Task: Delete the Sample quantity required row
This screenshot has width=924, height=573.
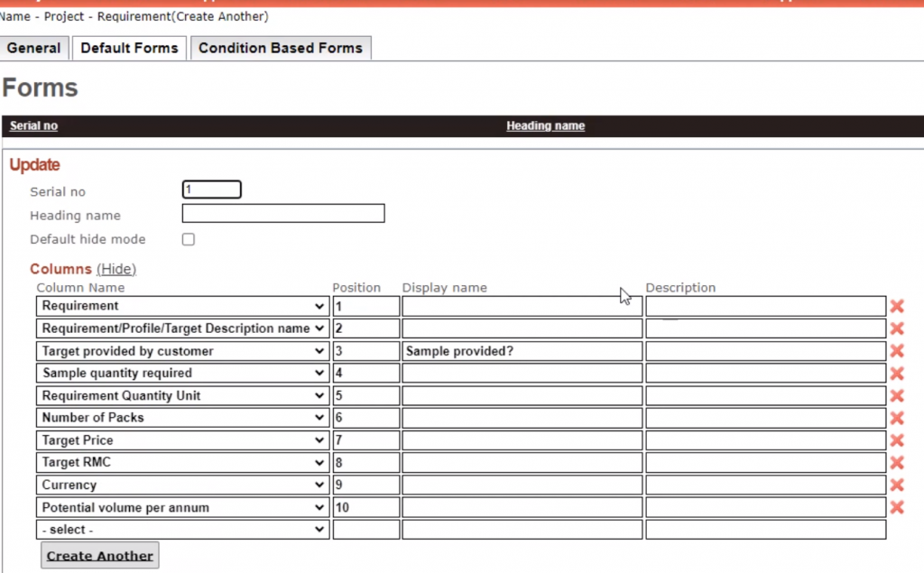Action: tap(896, 374)
